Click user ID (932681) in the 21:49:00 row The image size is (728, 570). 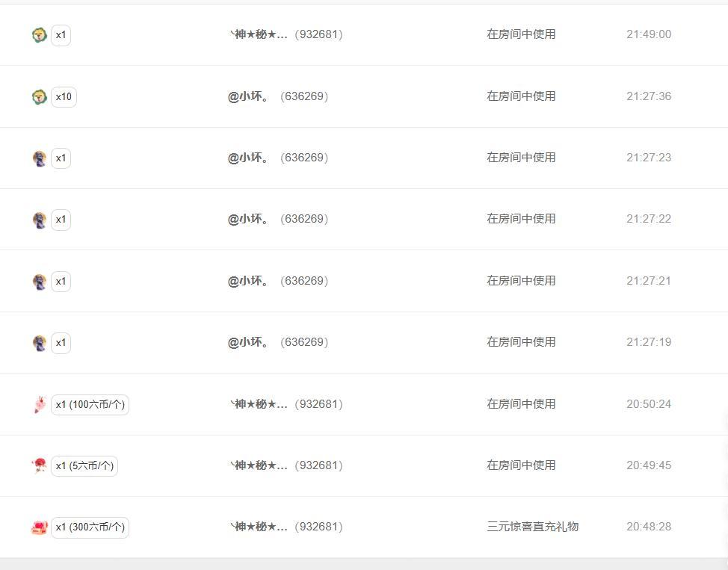tap(319, 34)
